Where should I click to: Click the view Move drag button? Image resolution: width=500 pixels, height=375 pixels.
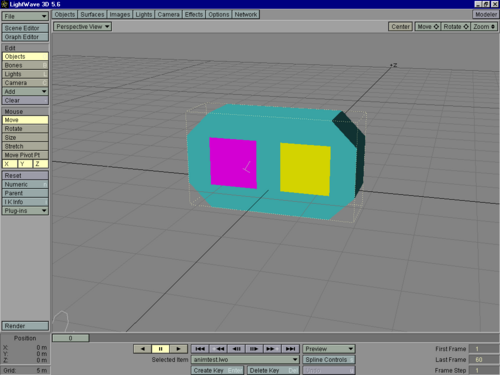point(428,27)
